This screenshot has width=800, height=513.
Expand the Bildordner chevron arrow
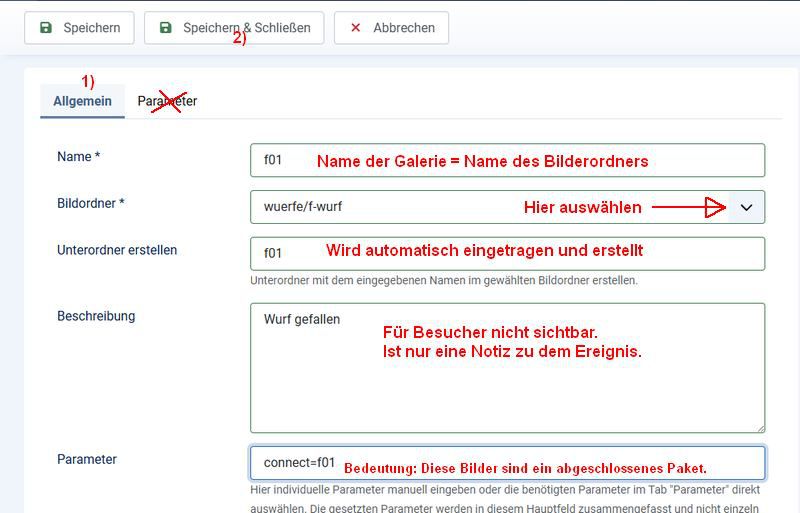[746, 207]
